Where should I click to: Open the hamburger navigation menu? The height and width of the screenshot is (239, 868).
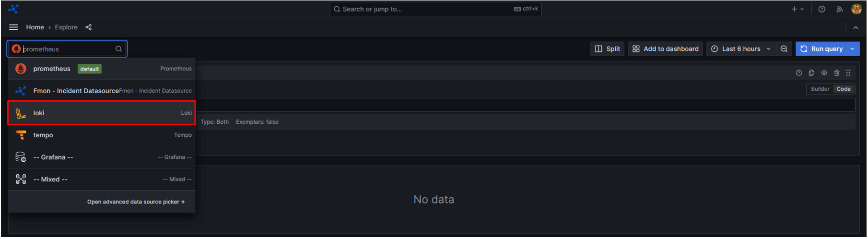(x=13, y=27)
